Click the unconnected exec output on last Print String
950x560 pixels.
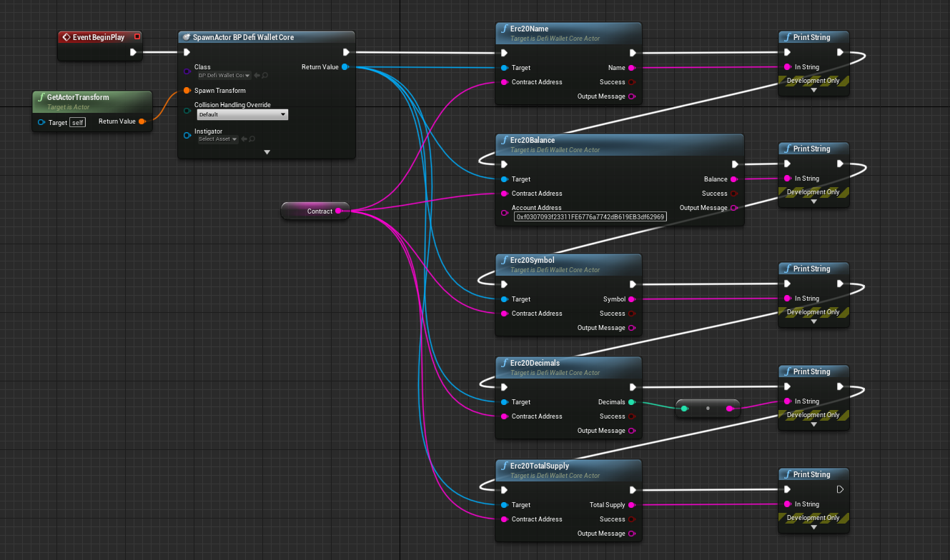[840, 489]
